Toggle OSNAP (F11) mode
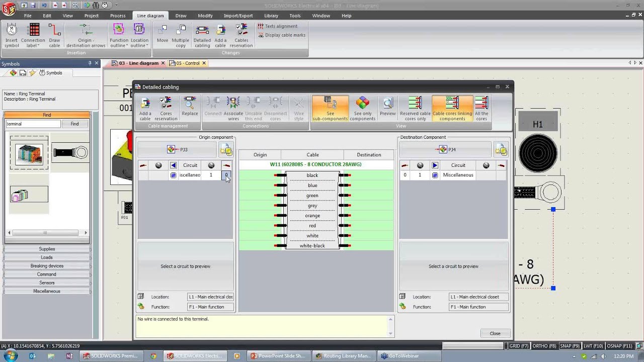This screenshot has height=362, width=644. pyautogui.click(x=619, y=346)
